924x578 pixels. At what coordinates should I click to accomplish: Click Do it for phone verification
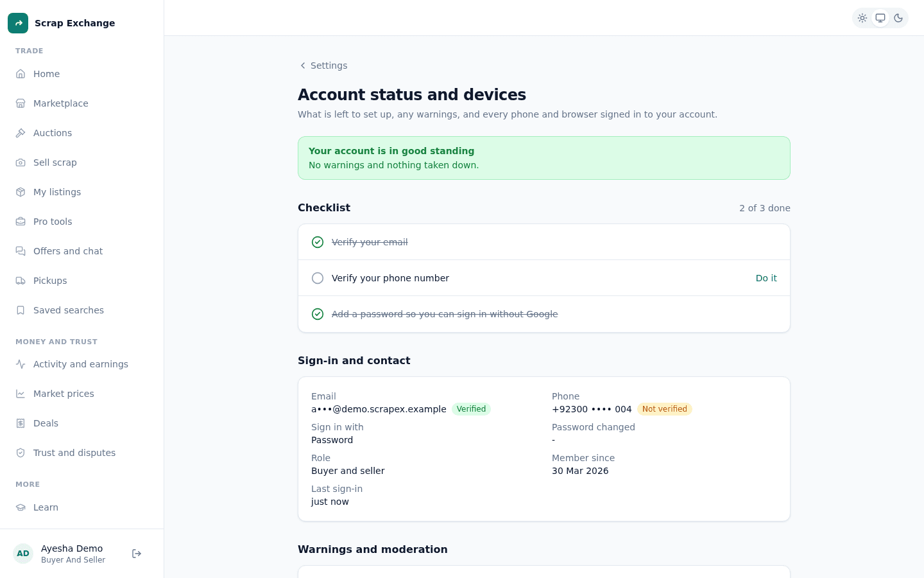pos(766,278)
